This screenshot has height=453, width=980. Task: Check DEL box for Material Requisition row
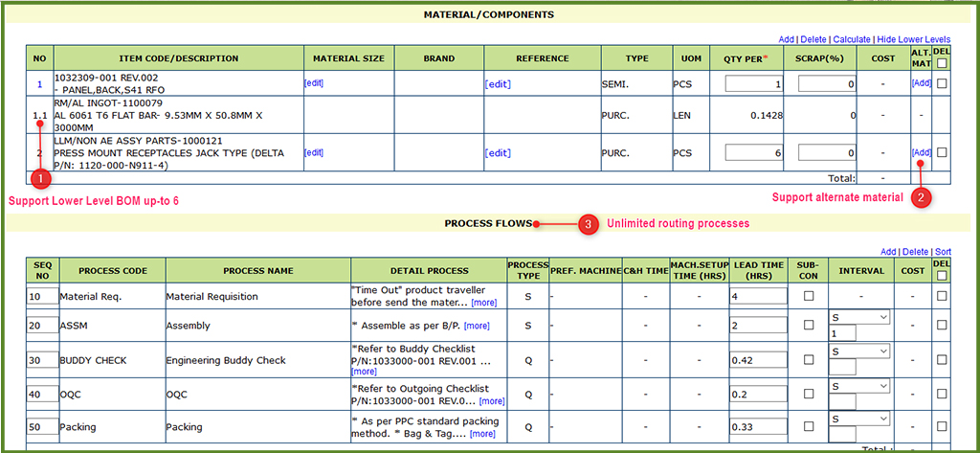click(942, 296)
